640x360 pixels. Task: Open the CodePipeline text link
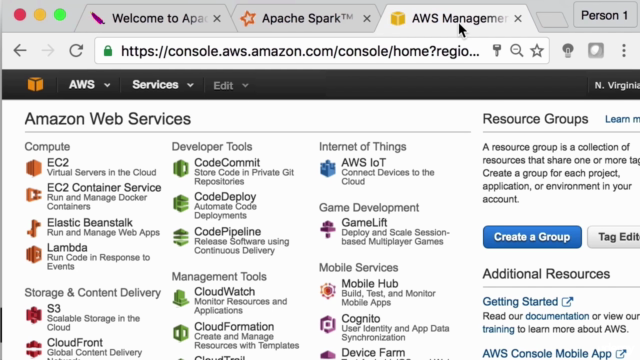(227, 231)
